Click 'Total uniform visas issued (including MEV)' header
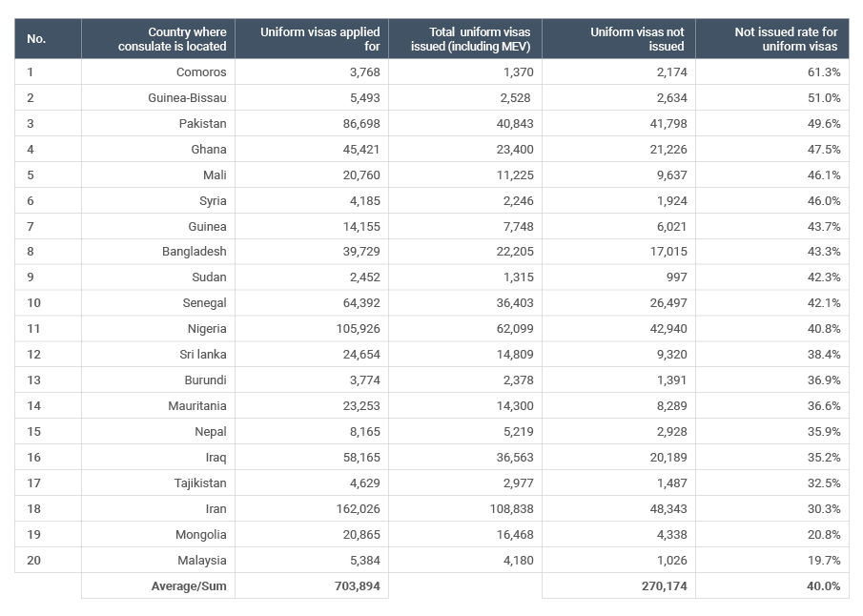 470,39
